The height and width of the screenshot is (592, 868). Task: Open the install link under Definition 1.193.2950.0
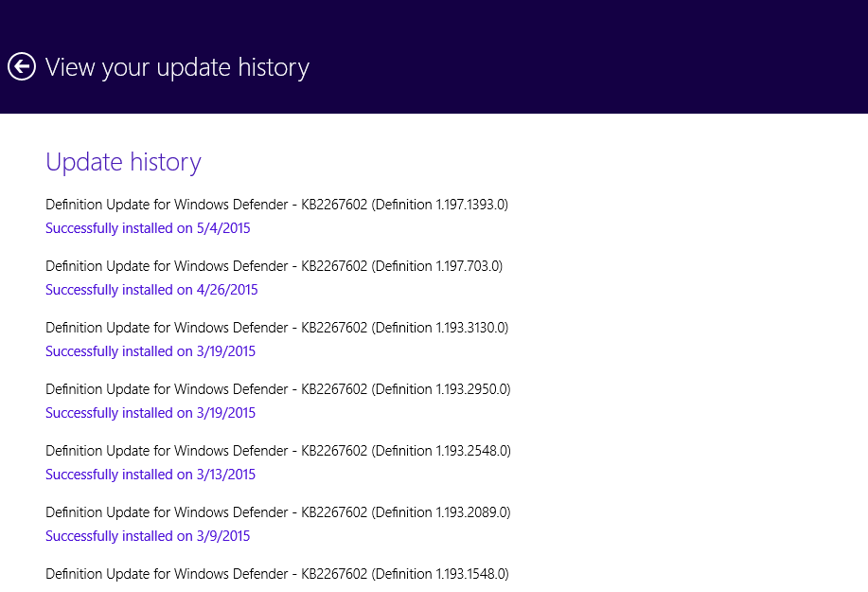click(151, 413)
